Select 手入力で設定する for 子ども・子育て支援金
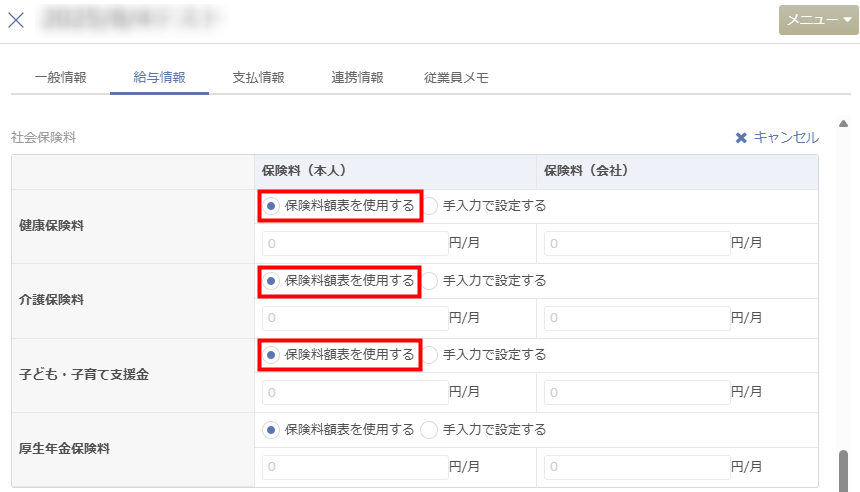Image resolution: width=860 pixels, height=492 pixels. tap(430, 355)
